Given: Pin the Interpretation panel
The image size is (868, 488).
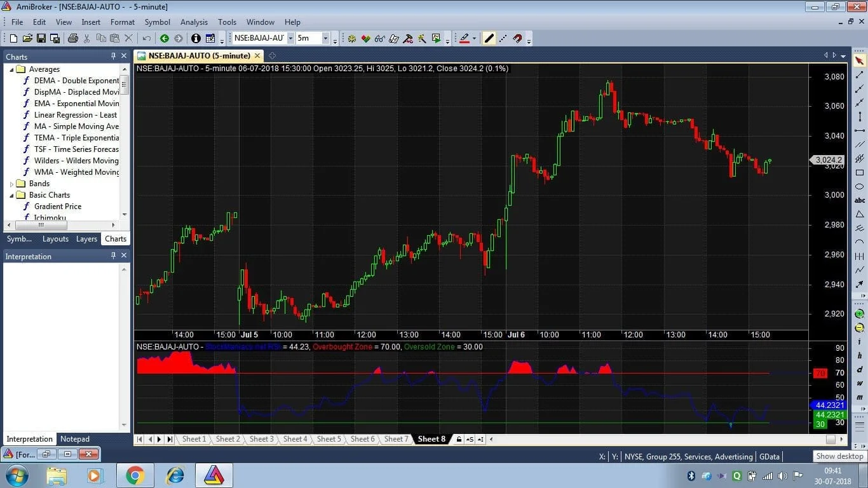Looking at the screenshot, I should click(x=114, y=255).
